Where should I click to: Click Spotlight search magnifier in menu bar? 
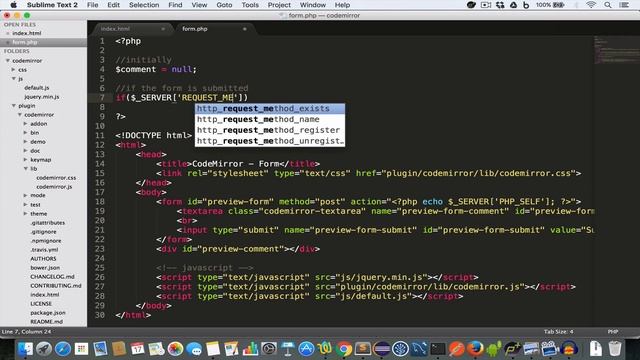[608, 5]
